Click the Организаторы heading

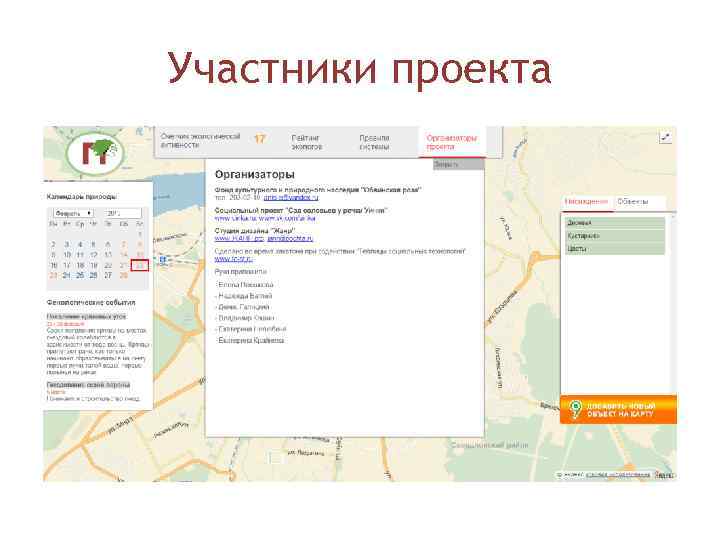[254, 174]
